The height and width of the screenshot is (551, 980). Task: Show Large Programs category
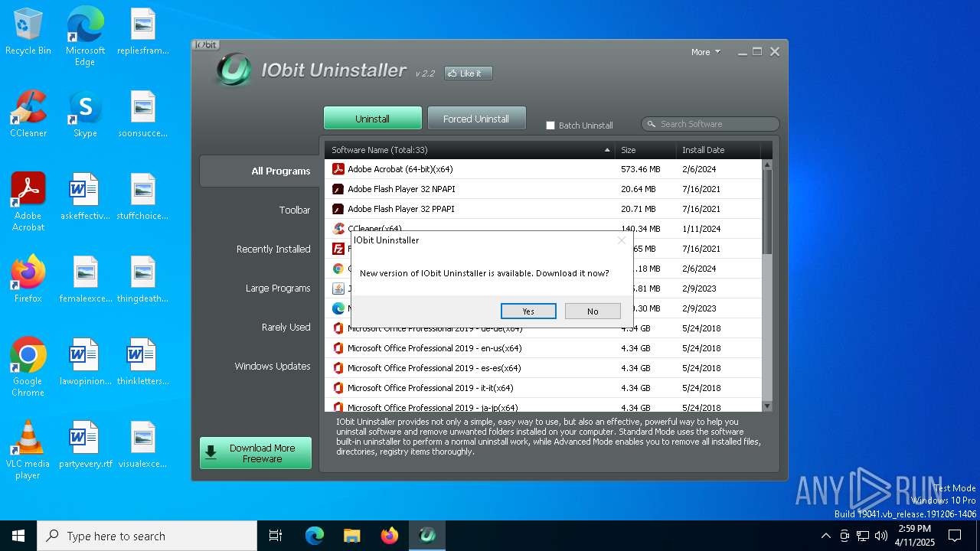coord(278,288)
